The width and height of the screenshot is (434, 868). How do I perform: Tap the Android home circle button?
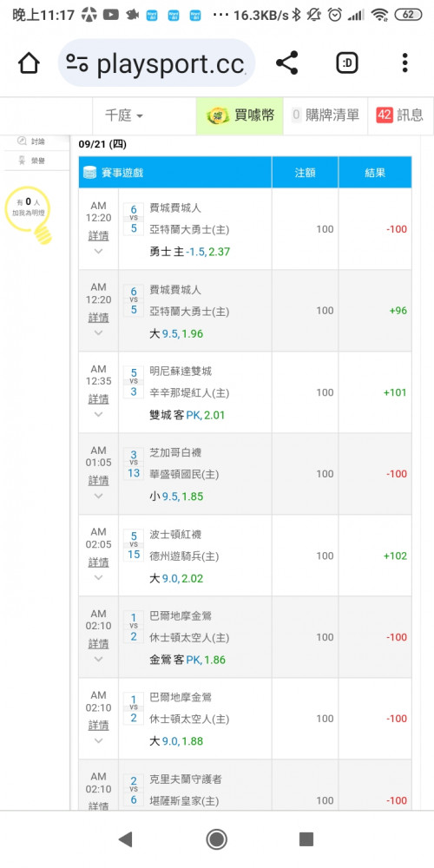[216, 839]
